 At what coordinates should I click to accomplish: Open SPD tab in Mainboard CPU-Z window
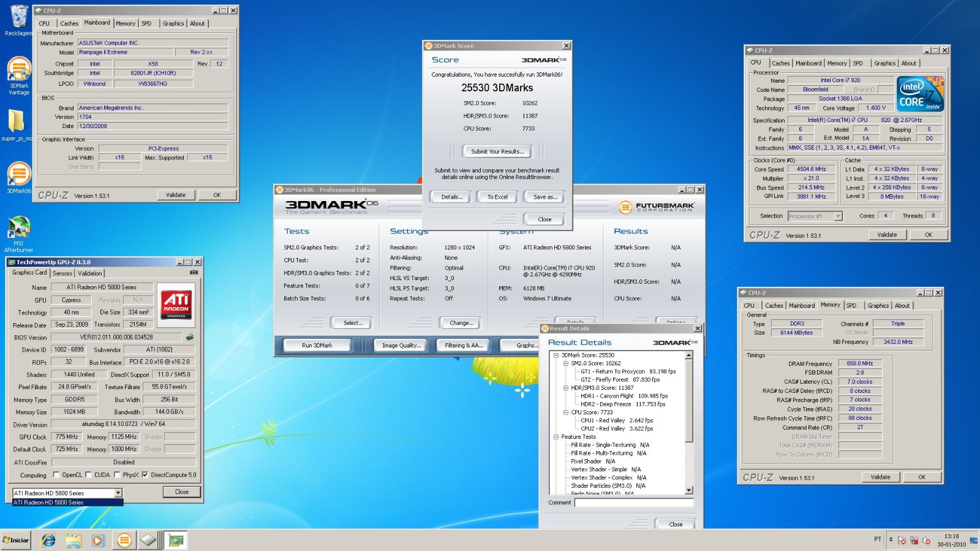click(146, 23)
